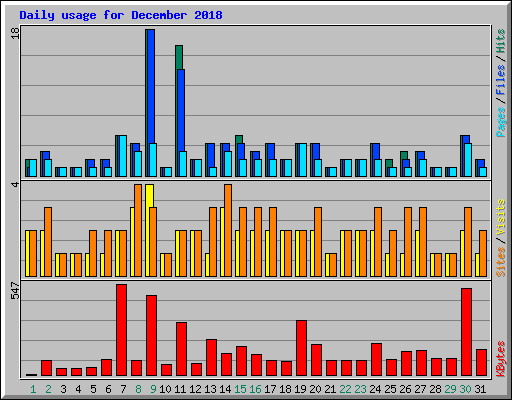Click the orange Sites bar for day 20
Image resolution: width=512 pixels, height=400 pixels.
pos(318,242)
